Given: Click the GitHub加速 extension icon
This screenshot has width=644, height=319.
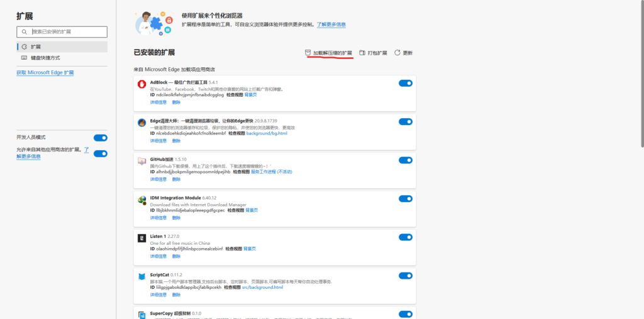Looking at the screenshot, I should (x=142, y=161).
